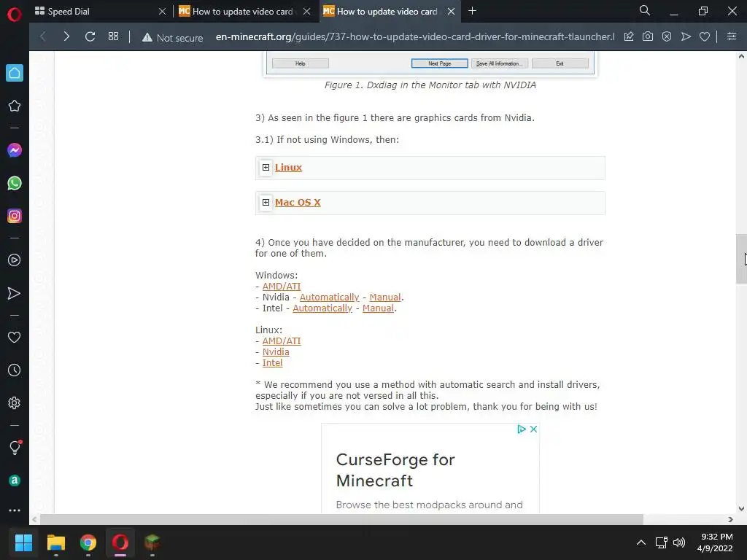Image resolution: width=747 pixels, height=560 pixels.
Task: Expand the Mac OS X section plus box
Action: [266, 203]
